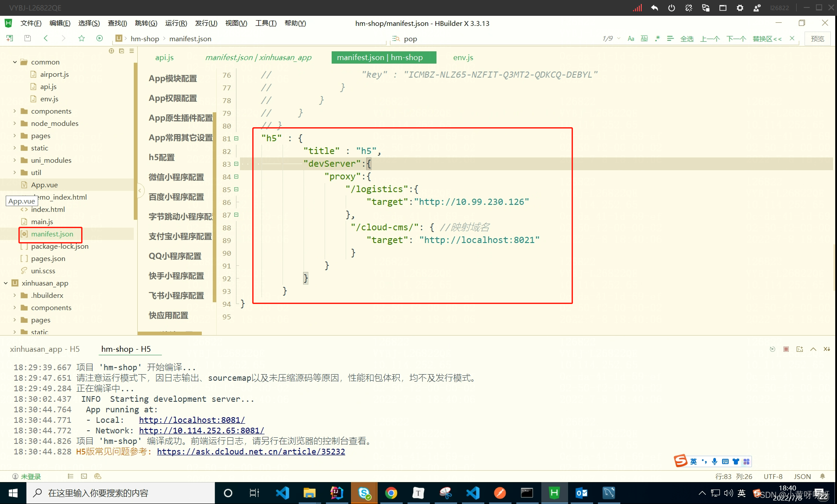Open pages.json in file tree
Screen dimensions: 837x504
click(x=48, y=258)
